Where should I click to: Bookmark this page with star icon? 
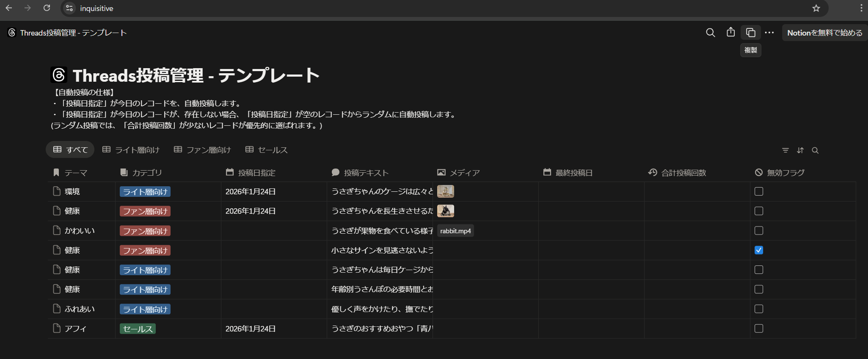[x=816, y=8]
